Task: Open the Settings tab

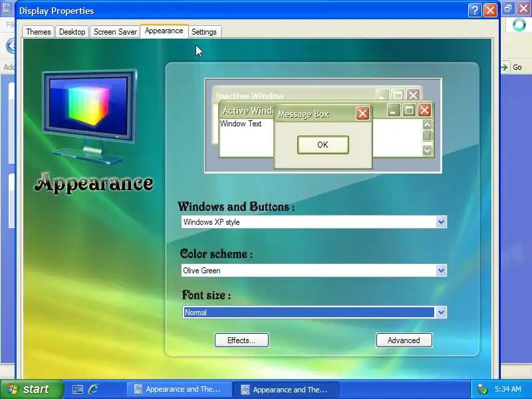Action: 204,32
